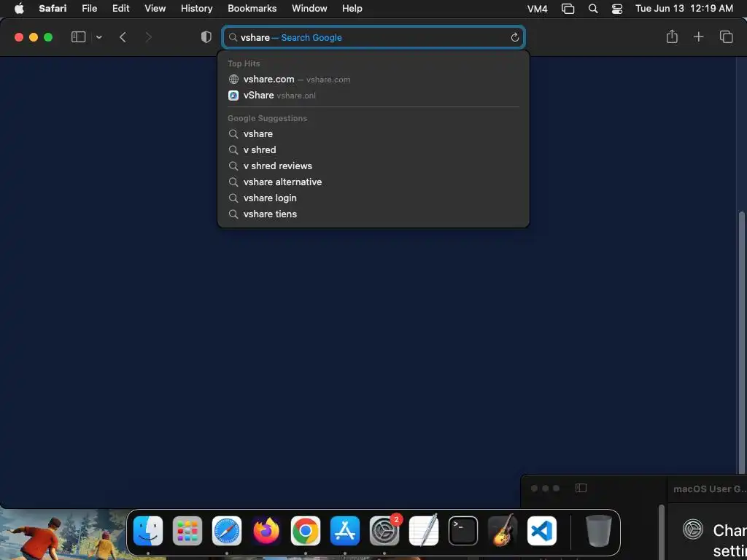Open System Settings from the Dock
This screenshot has width=747, height=560.
pyautogui.click(x=384, y=531)
